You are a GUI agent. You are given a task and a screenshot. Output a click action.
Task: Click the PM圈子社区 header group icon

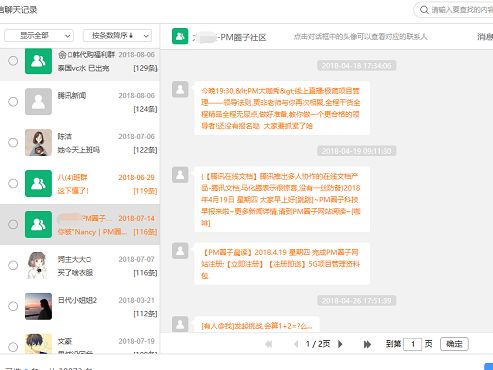tap(180, 36)
